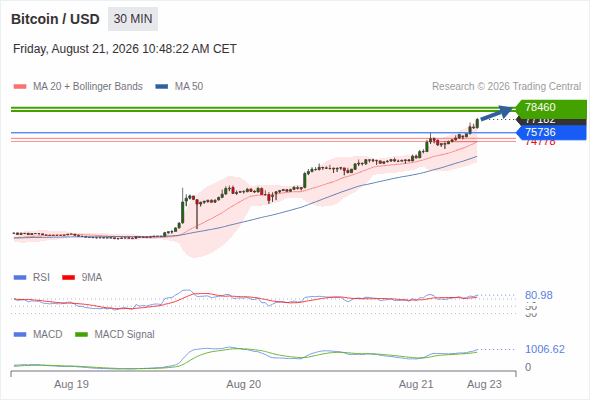Screen dimensions: 590x400
Task: Click the Aug 19 date axis label
Action: pyautogui.click(x=71, y=385)
